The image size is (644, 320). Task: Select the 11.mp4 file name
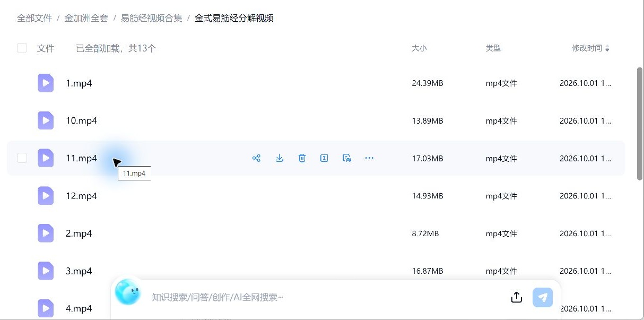[x=82, y=159]
